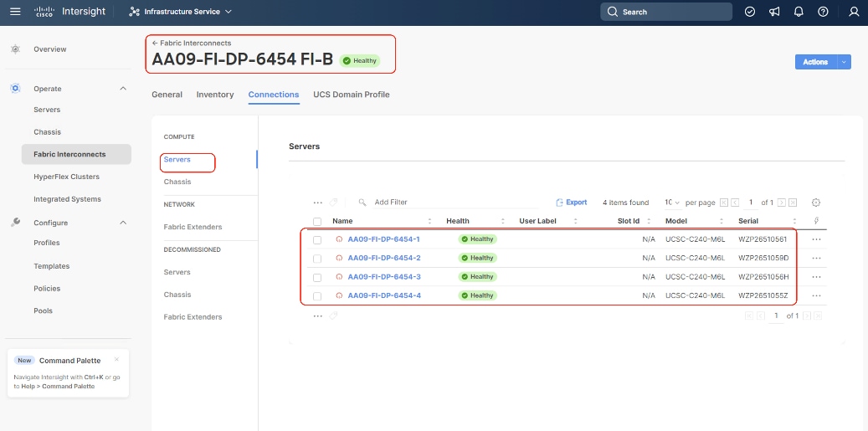
Task: Open the user profile icon
Action: [854, 12]
